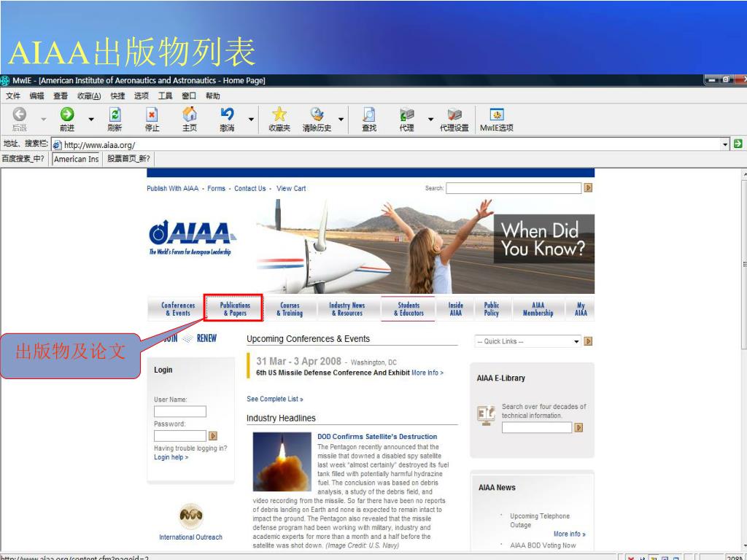The width and height of the screenshot is (747, 560).
Task: Open Conferences & Events nav tab
Action: (x=178, y=308)
